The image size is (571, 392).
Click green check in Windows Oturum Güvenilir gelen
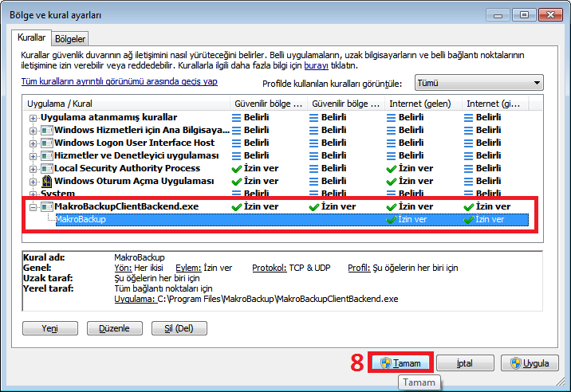[237, 182]
